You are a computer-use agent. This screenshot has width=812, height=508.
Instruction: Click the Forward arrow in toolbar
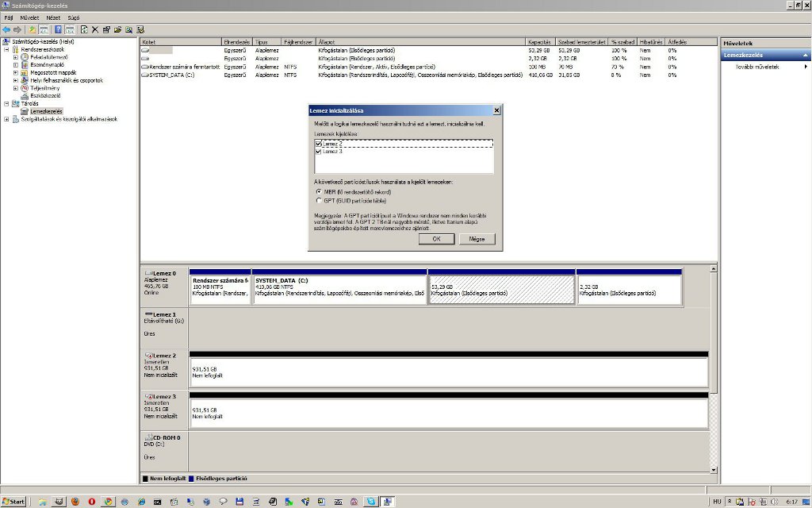tap(17, 29)
